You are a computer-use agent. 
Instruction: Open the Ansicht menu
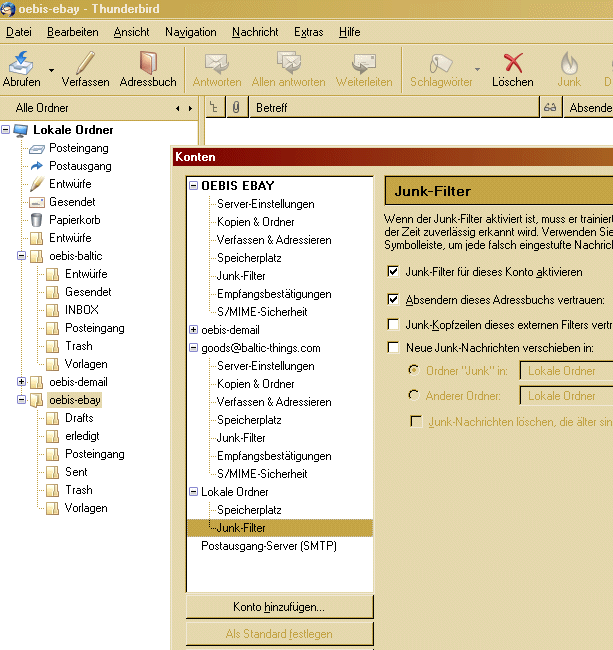point(131,32)
